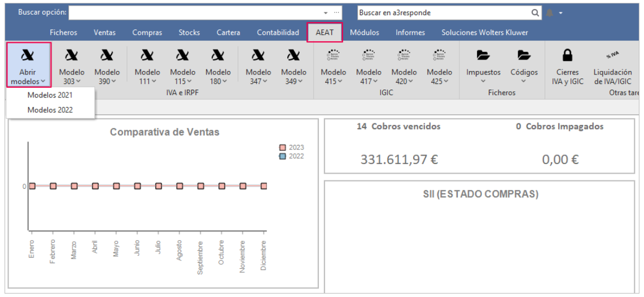Image resolution: width=644 pixels, height=297 pixels.
Task: Expand the Modelo 111 dropdown arrow
Action: [154, 81]
